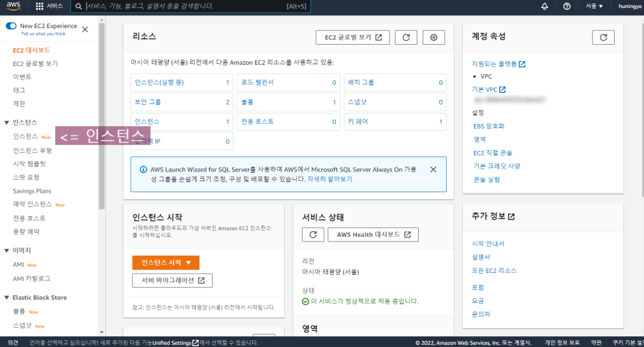
Task: Open the huningyo account menu
Action: point(631,6)
